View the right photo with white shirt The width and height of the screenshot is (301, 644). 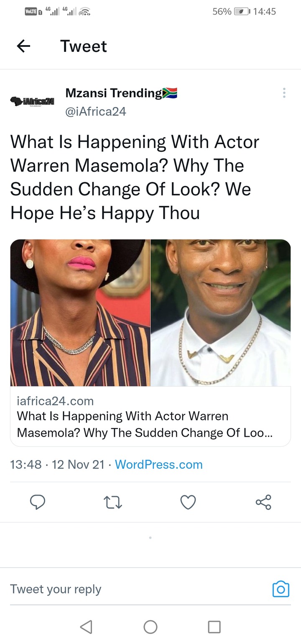click(221, 313)
